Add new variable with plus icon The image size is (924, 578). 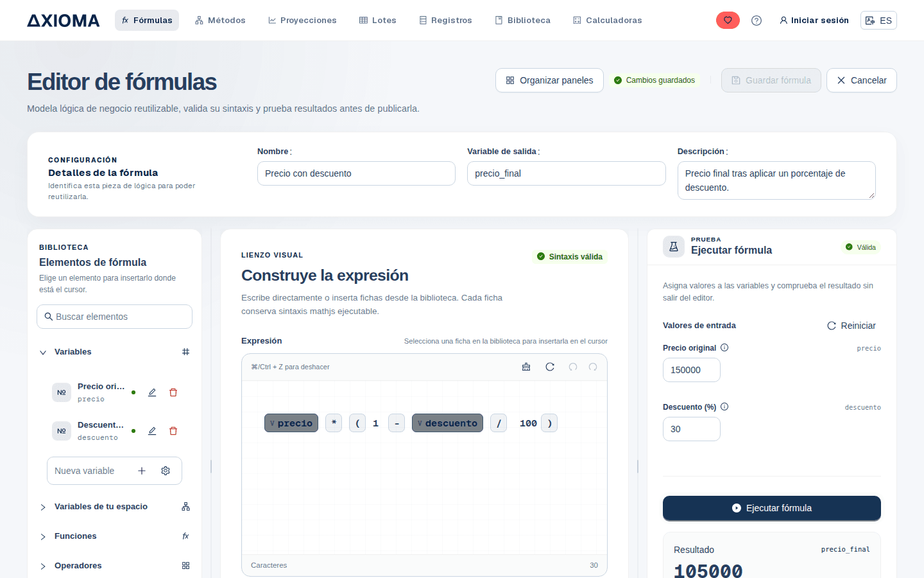142,471
